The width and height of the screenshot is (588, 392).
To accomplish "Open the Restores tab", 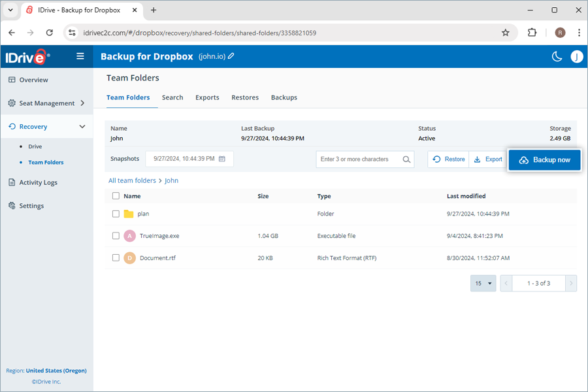I will [x=245, y=97].
